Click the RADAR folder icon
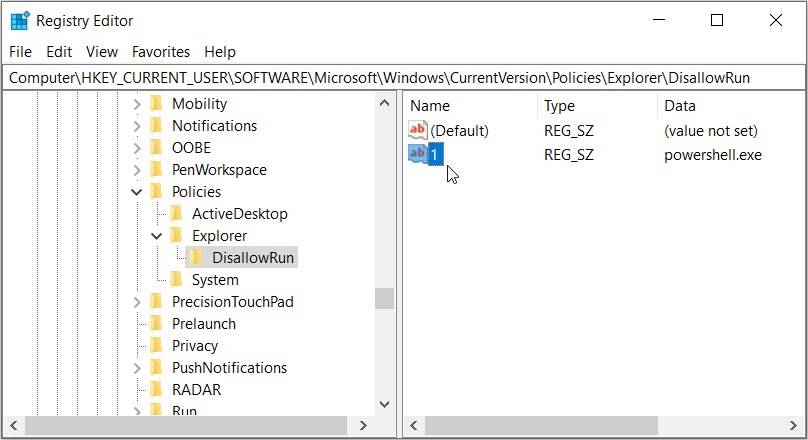Screen dimensions: 808x440 click(x=156, y=390)
